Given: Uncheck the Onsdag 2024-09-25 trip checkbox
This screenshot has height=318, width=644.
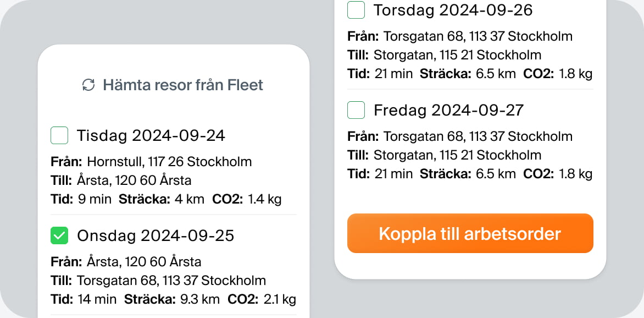Looking at the screenshot, I should 59,236.
